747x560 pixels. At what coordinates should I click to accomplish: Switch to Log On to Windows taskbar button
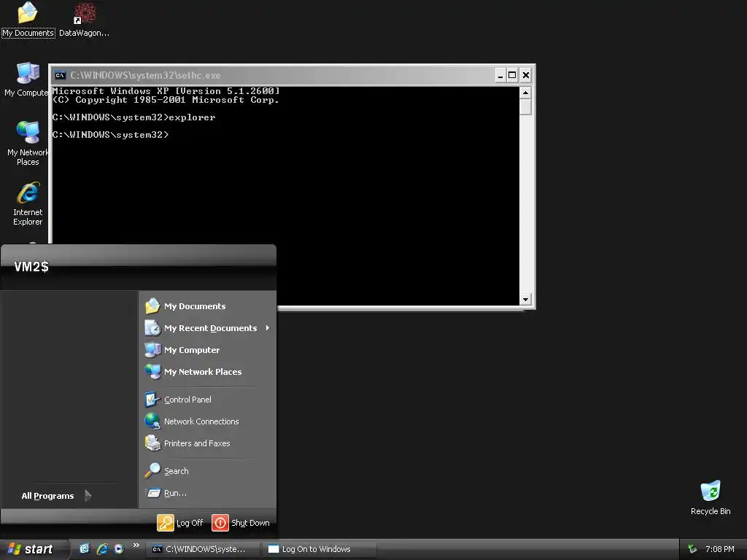click(320, 550)
